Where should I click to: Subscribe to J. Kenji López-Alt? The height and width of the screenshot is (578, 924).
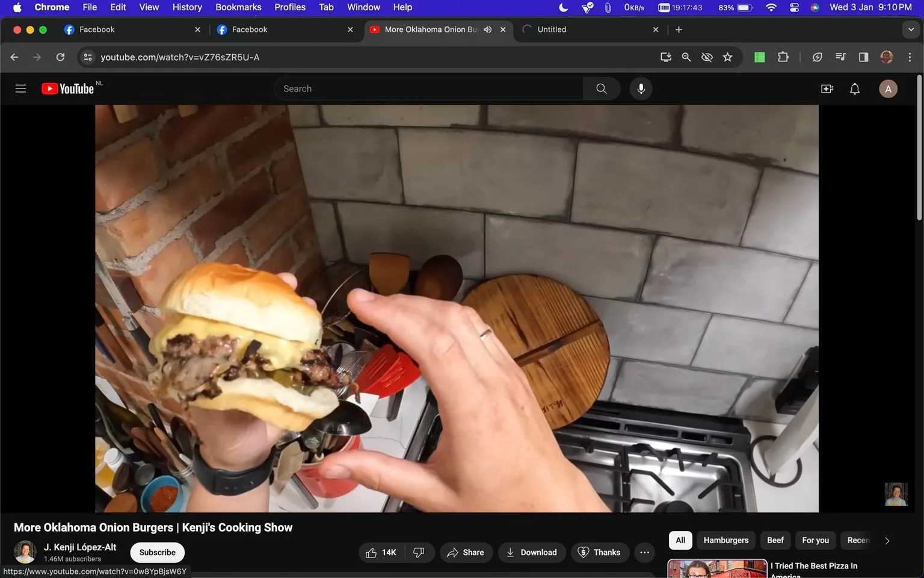point(157,552)
